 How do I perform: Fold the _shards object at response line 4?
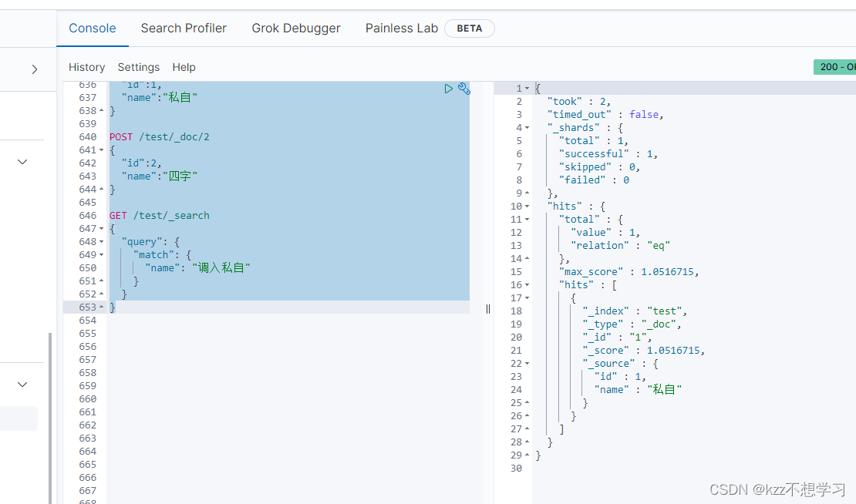527,128
